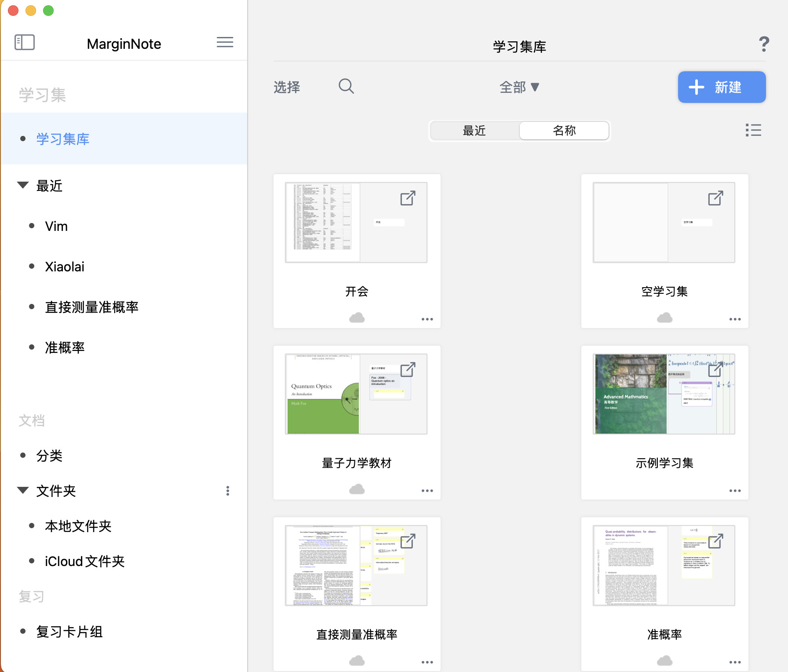Click the 空学习集 card title
Screen dimensions: 788x672
click(664, 291)
